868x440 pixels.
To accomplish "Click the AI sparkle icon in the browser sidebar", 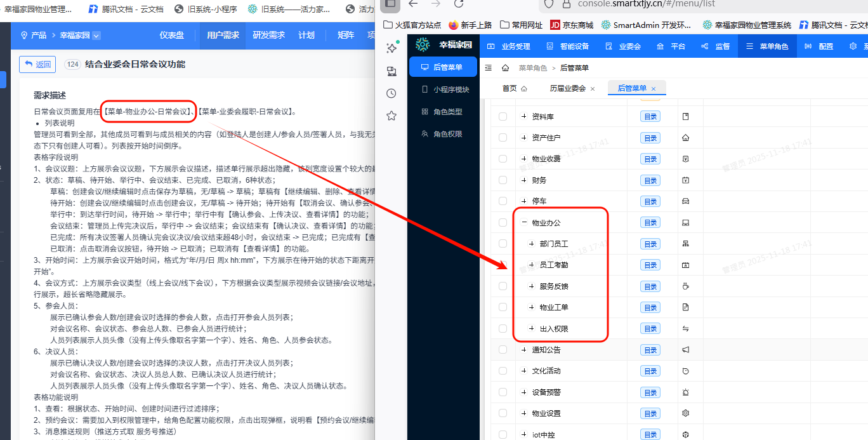I will click(x=391, y=48).
